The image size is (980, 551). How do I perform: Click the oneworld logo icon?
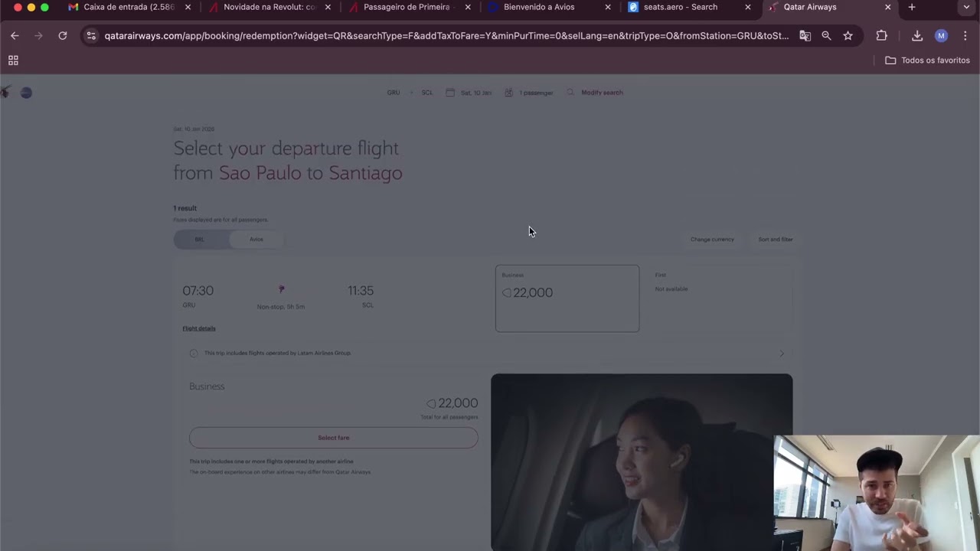(x=26, y=93)
